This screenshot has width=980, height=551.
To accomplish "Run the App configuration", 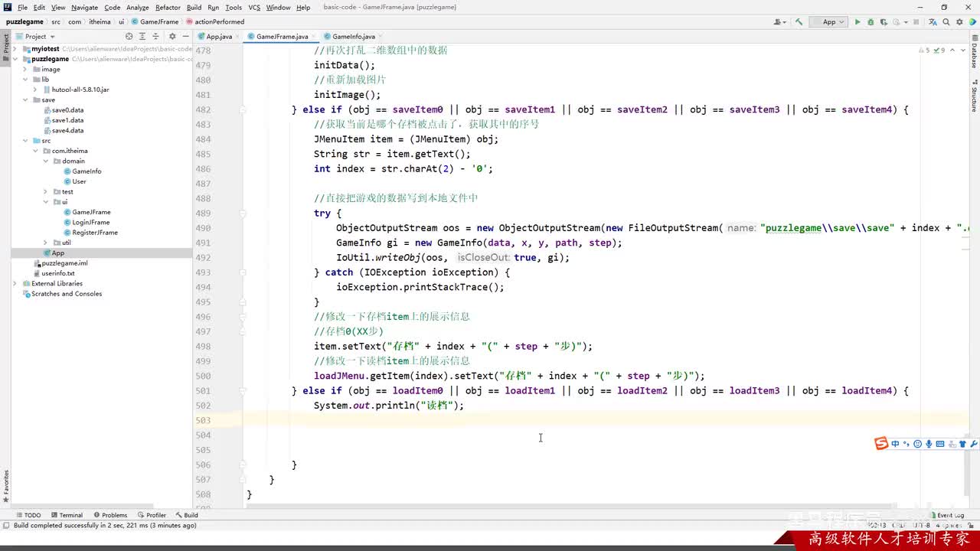I will click(x=857, y=22).
